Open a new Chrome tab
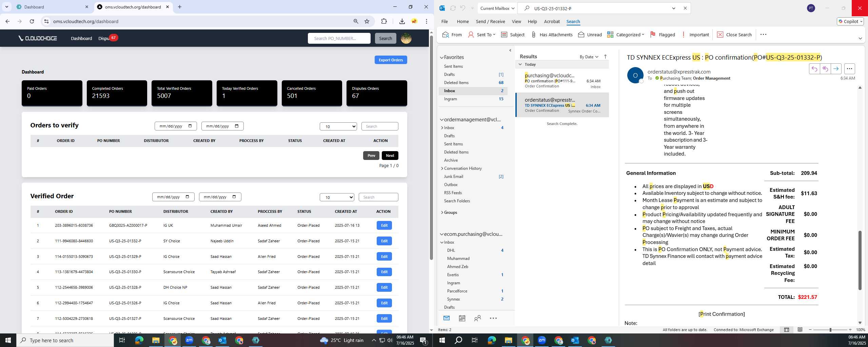This screenshot has width=868, height=347. [180, 7]
